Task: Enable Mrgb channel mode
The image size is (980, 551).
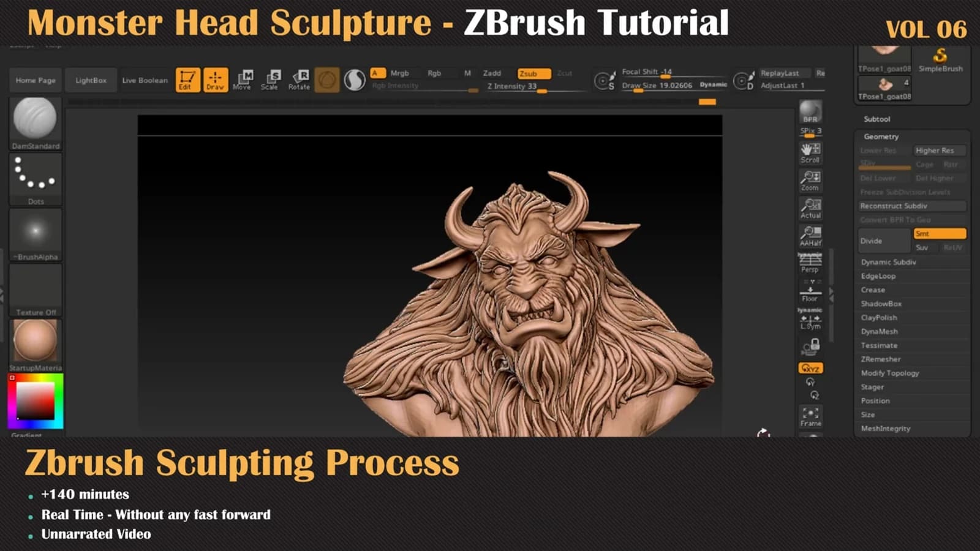Action: [399, 73]
